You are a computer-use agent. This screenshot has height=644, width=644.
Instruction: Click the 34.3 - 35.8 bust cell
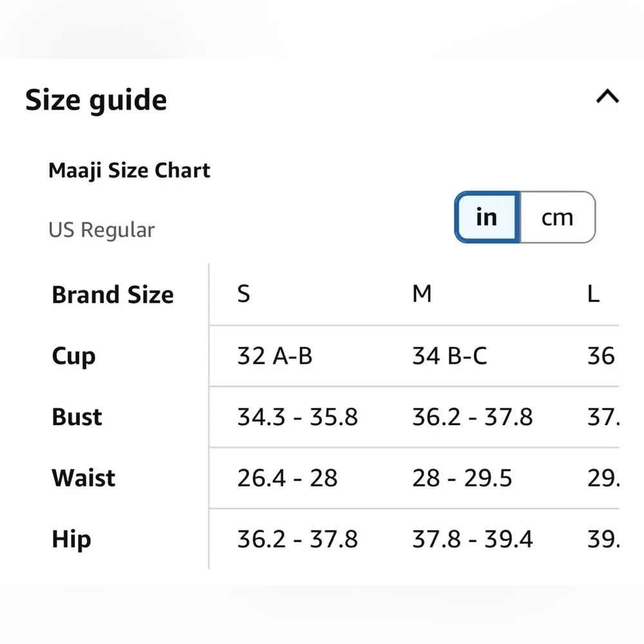[298, 417]
